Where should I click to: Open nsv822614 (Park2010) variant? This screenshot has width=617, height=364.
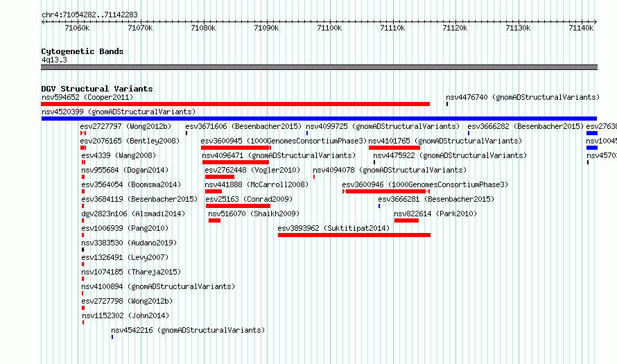tap(435, 214)
